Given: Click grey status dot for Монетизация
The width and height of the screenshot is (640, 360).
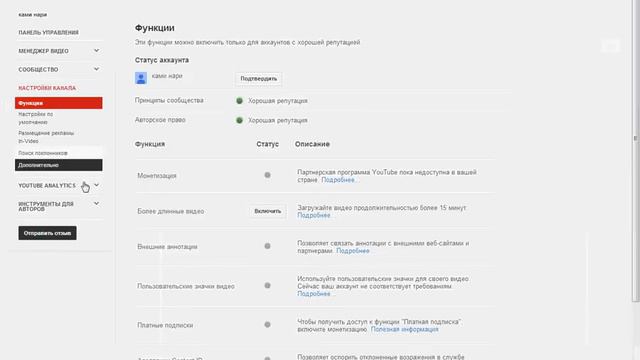Looking at the screenshot, I should pos(267,175).
